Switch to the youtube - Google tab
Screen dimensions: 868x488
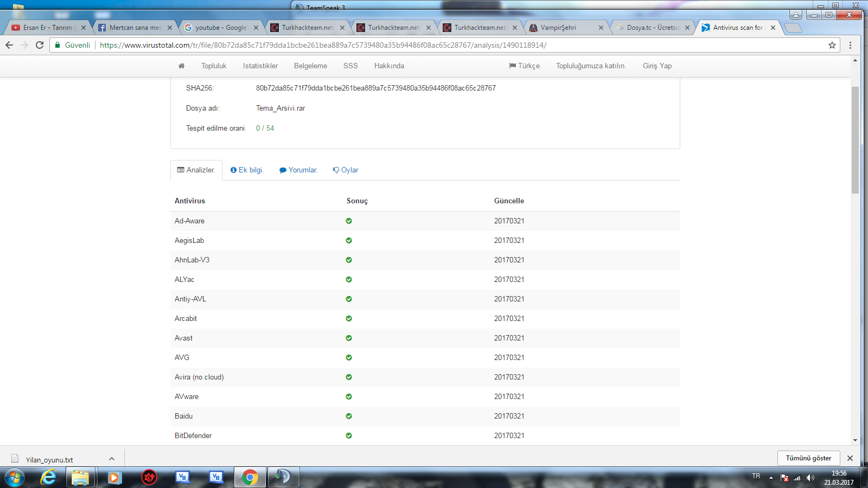tap(221, 28)
